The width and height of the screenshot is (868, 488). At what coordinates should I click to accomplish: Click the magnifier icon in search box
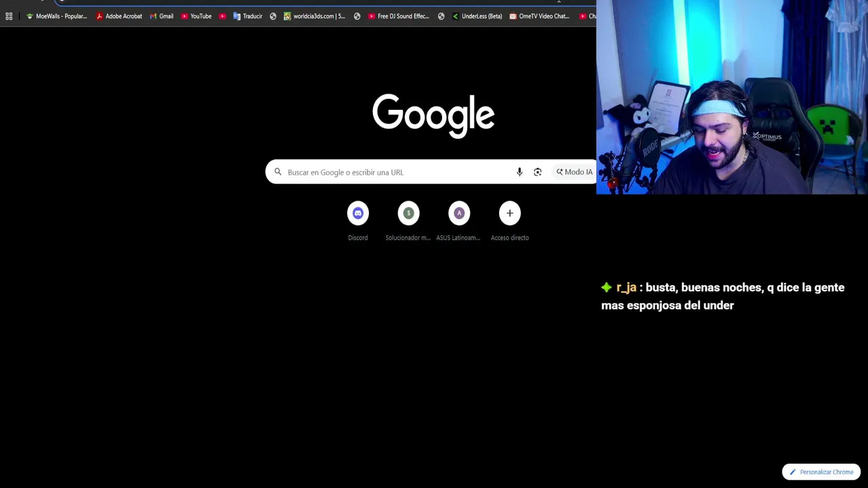click(277, 172)
